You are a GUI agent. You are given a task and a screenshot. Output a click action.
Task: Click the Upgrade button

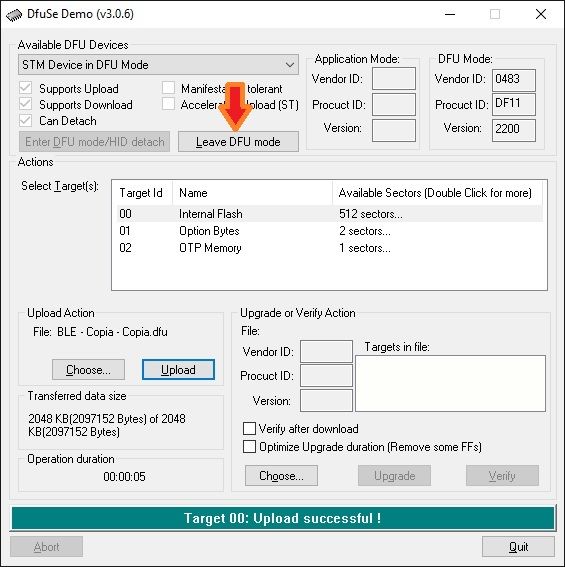395,476
